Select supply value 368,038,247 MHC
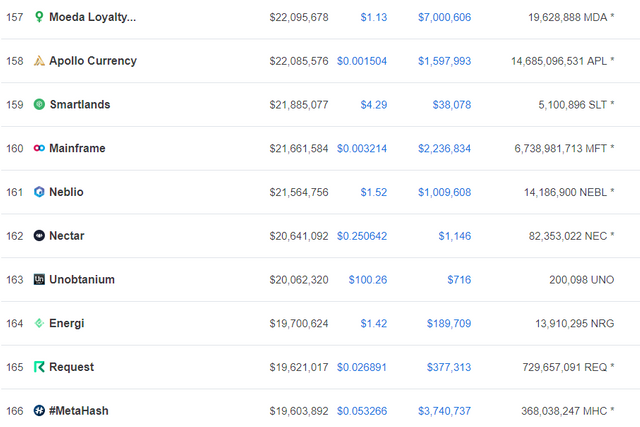Image resolution: width=640 pixels, height=427 pixels. [564, 411]
